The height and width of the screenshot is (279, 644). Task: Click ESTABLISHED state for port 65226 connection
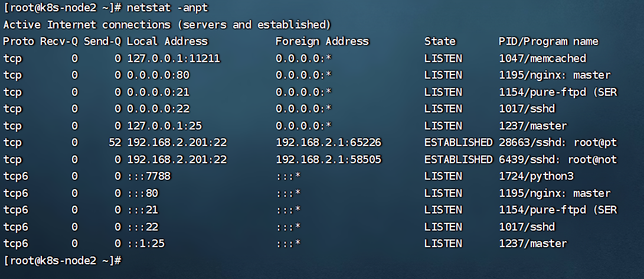459,143
